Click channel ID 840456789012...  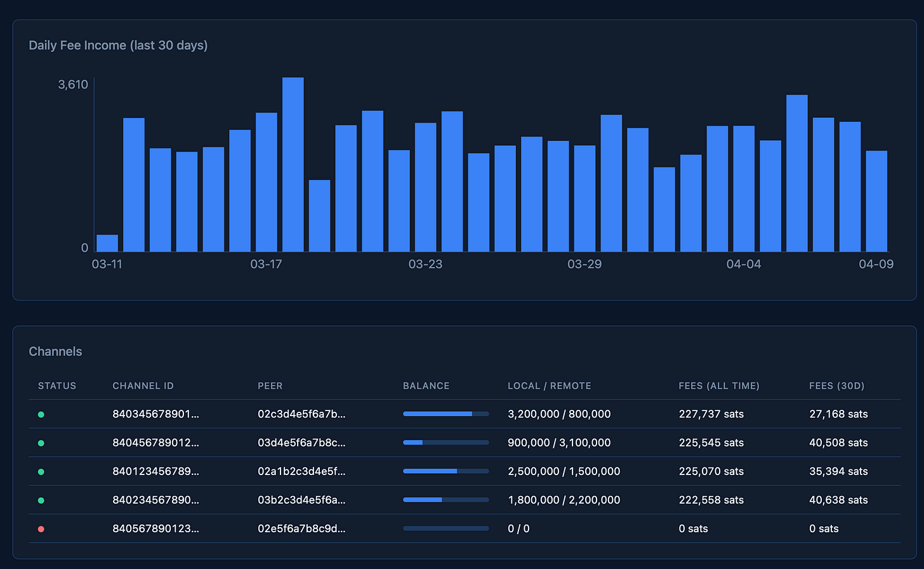tap(155, 443)
